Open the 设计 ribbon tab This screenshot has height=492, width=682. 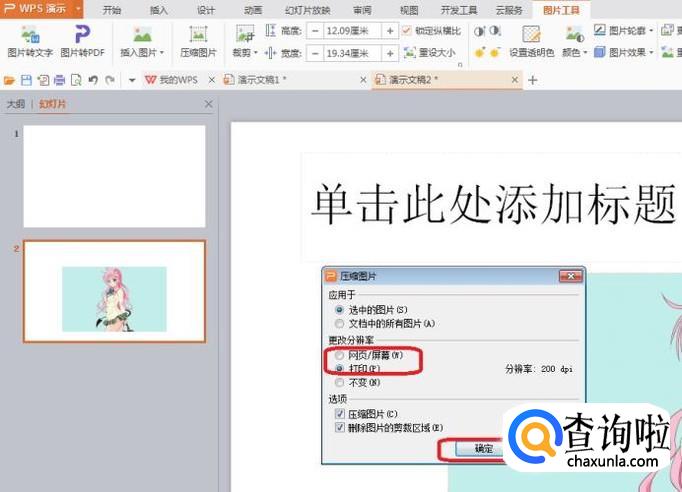coord(206,10)
